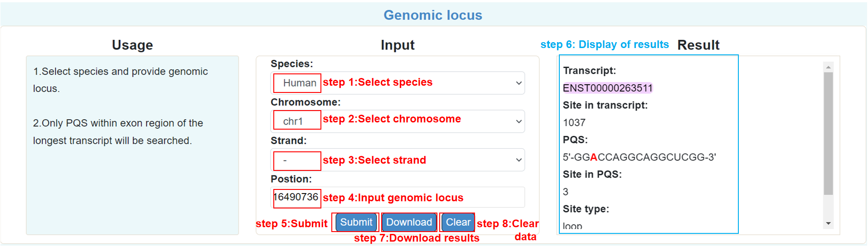Viewport: 868px width, 247px height.
Task: Click the Result scrollbar down arrow
Action: coord(829,223)
